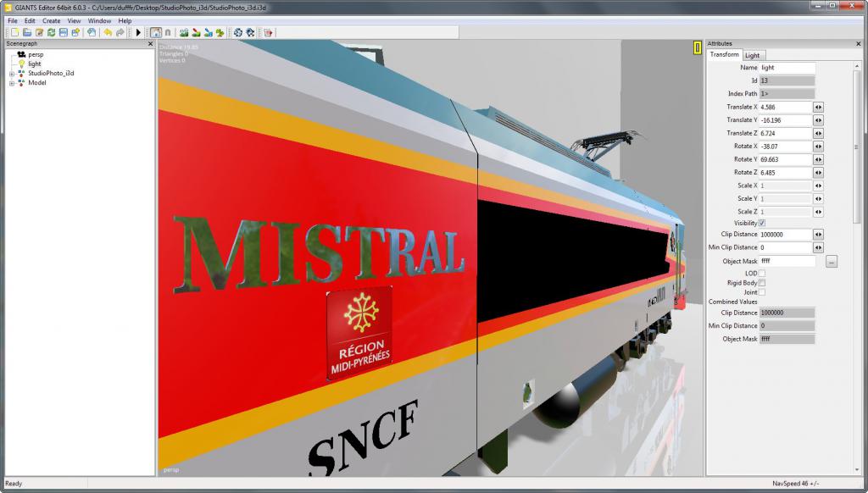Open the Window menu
This screenshot has height=493, width=868.
tap(100, 20)
